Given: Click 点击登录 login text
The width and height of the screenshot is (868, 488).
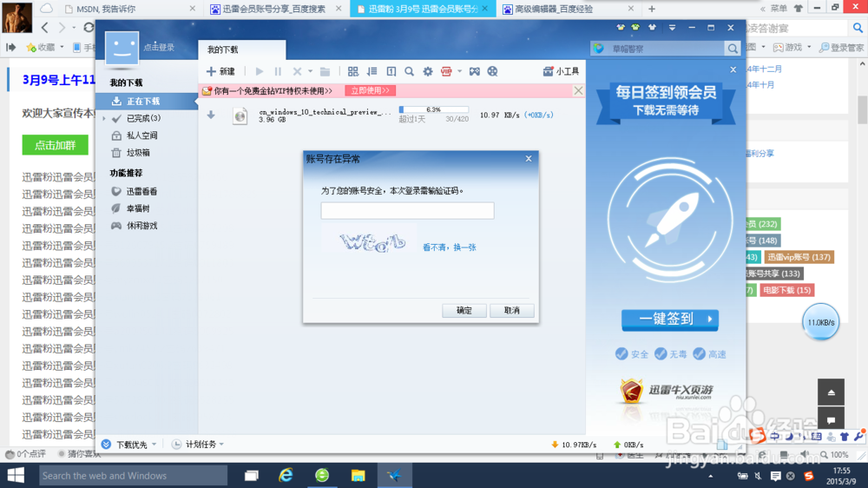Looking at the screenshot, I should tap(159, 48).
